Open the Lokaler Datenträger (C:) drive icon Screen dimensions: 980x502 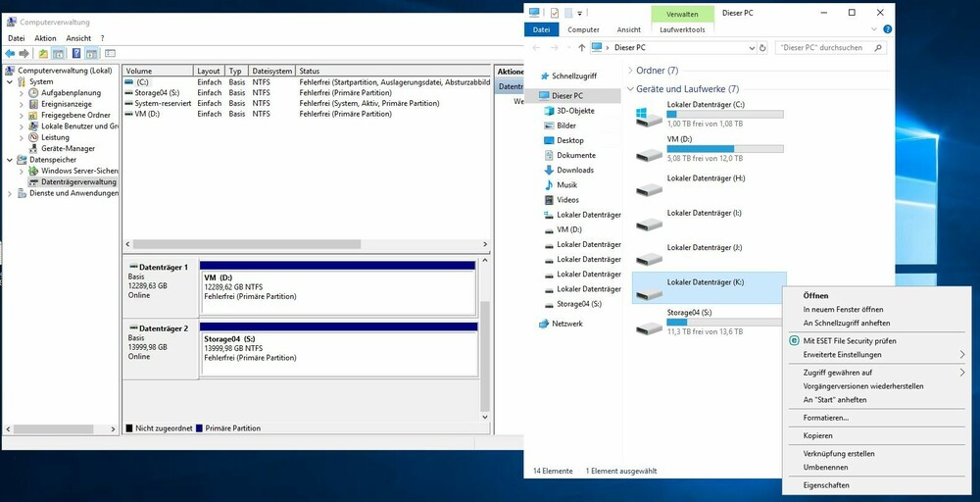pos(648,118)
